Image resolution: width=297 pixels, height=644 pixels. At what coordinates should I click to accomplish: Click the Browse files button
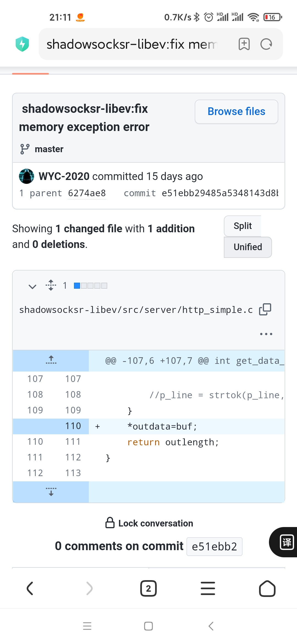[x=236, y=111]
